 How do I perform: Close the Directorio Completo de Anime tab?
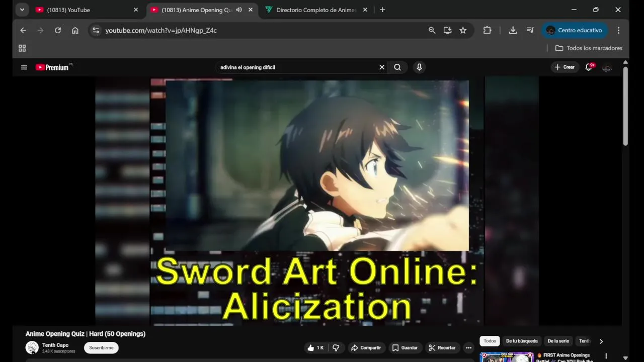pos(365,10)
